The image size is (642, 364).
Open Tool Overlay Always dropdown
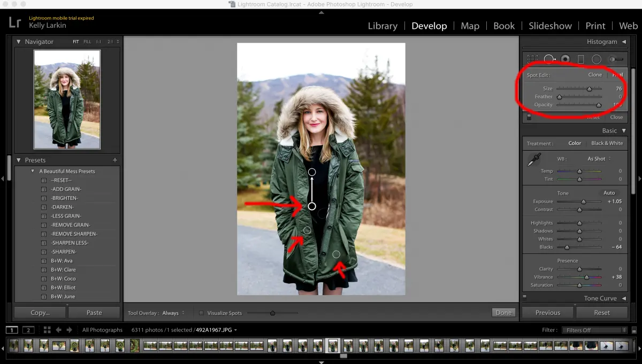tap(173, 313)
